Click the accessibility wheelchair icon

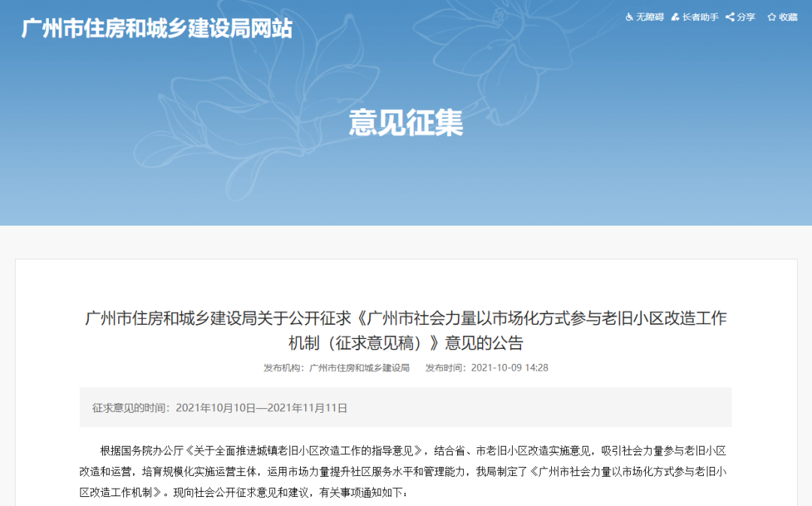point(629,17)
